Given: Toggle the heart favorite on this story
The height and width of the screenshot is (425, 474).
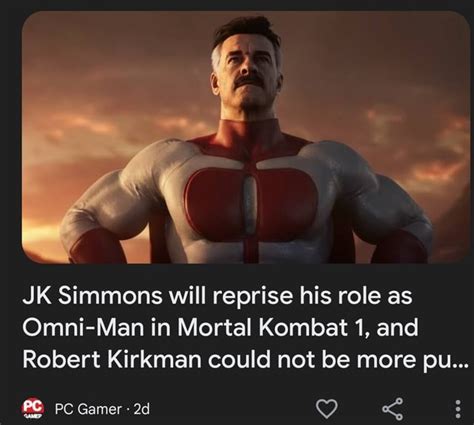Looking at the screenshot, I should pyautogui.click(x=326, y=408).
